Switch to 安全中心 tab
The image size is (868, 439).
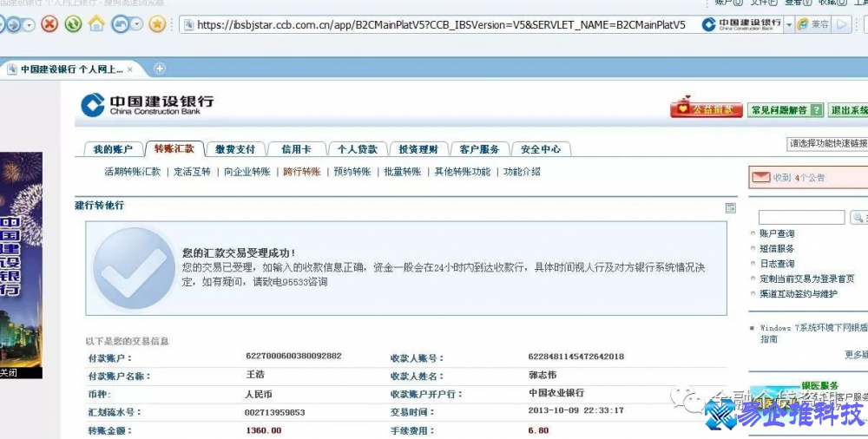click(x=541, y=149)
